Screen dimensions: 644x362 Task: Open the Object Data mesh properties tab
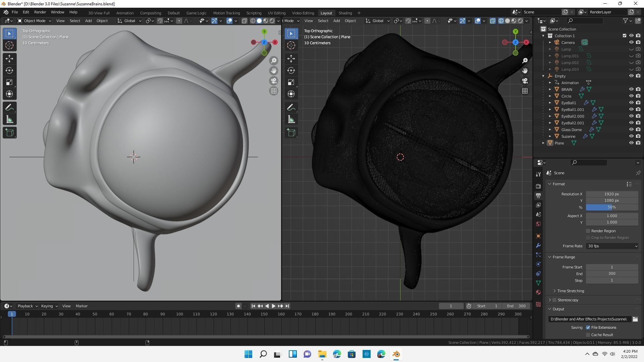point(538,283)
